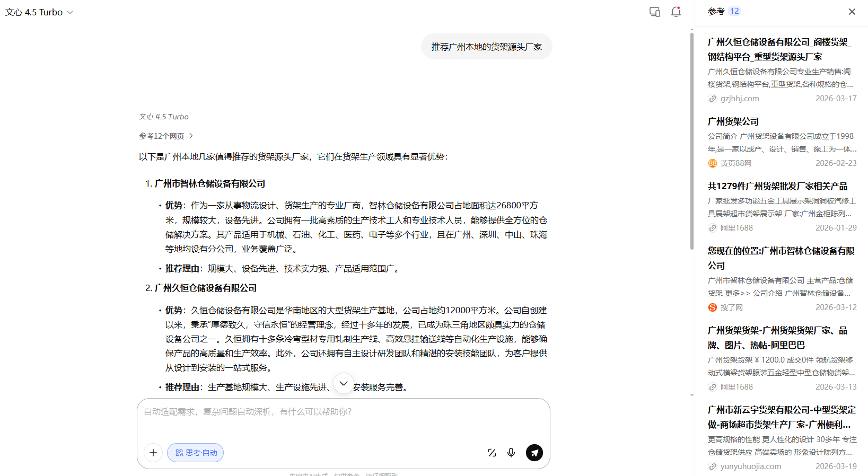868x476 pixels.
Task: Open the 参考 12 count badge
Action: pos(734,11)
